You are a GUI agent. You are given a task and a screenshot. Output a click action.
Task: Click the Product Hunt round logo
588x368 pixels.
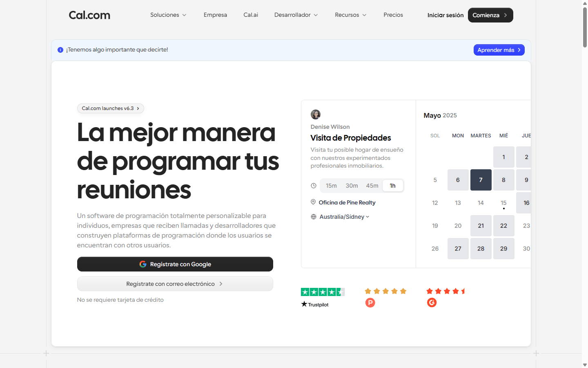[x=370, y=303]
